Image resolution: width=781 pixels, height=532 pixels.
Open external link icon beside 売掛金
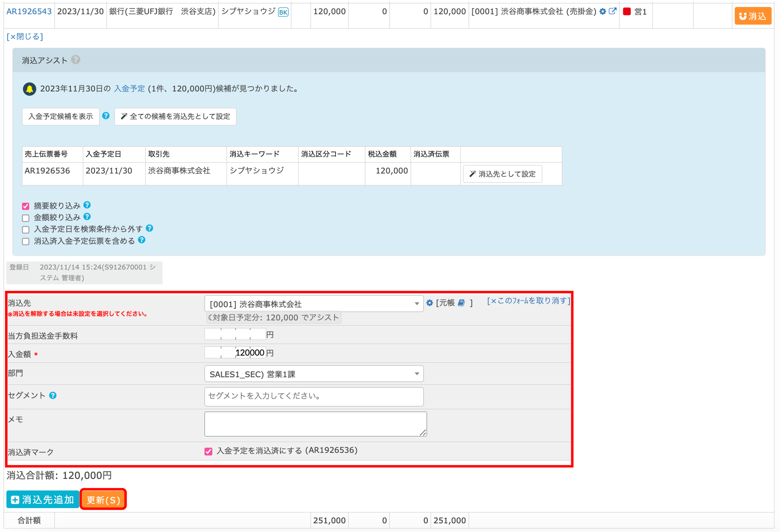click(x=613, y=11)
